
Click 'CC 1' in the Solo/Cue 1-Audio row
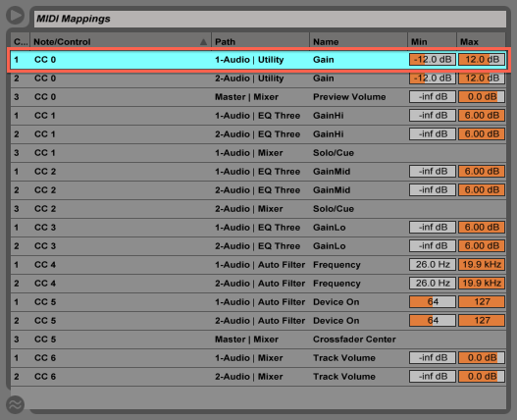click(x=45, y=153)
